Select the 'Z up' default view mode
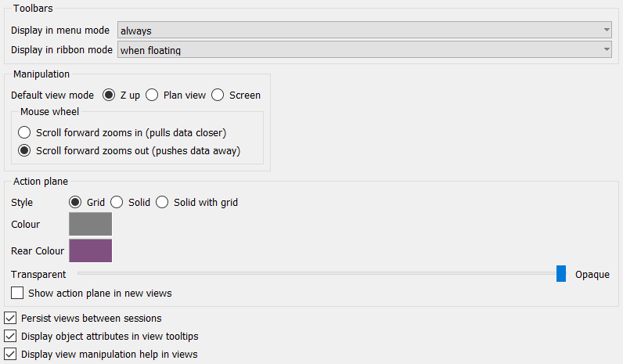623x364 pixels. click(110, 96)
